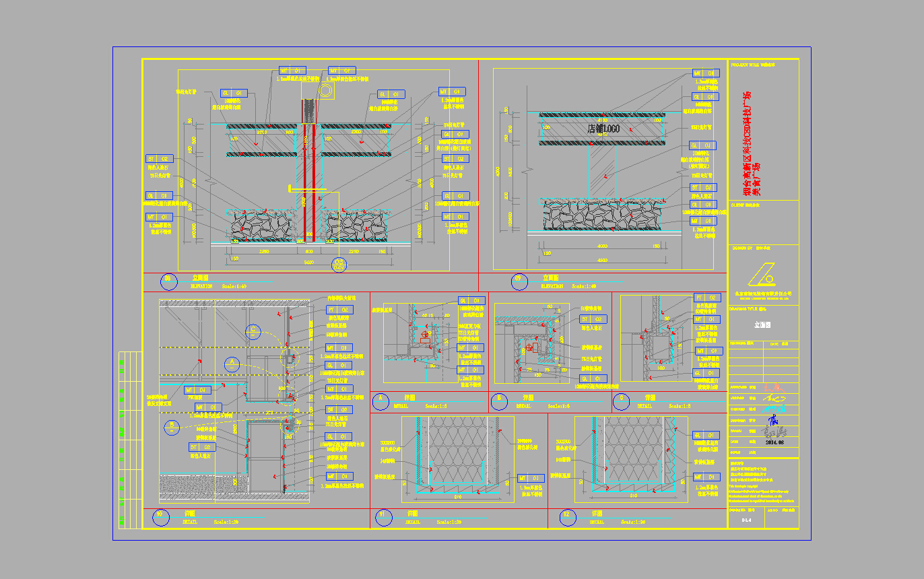Click the detail number 10 bubble
The image size is (924, 579).
(x=161, y=518)
